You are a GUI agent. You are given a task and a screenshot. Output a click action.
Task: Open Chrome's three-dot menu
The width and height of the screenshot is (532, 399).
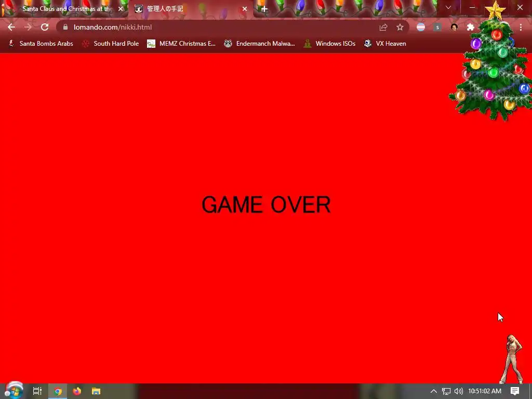pyautogui.click(x=521, y=27)
